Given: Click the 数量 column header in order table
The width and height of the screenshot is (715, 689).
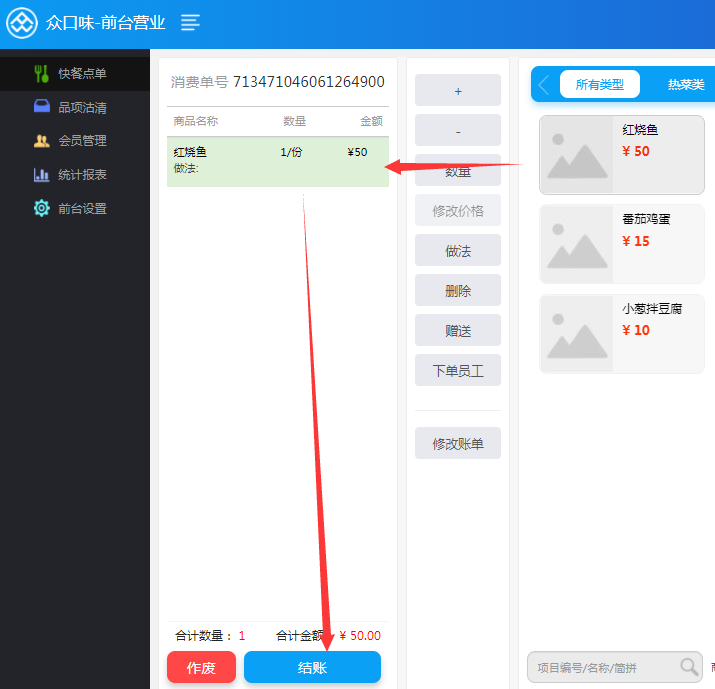Looking at the screenshot, I should pyautogui.click(x=295, y=121).
